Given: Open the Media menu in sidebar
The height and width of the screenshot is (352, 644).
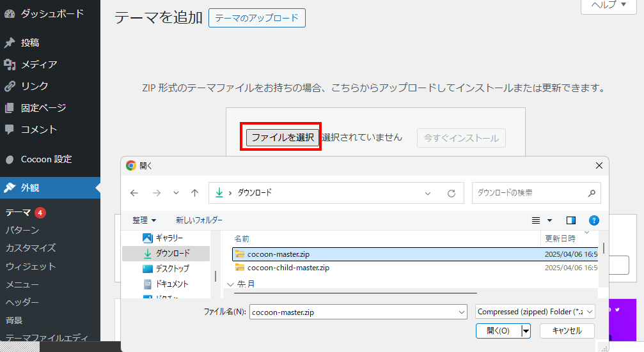Looking at the screenshot, I should coord(38,65).
